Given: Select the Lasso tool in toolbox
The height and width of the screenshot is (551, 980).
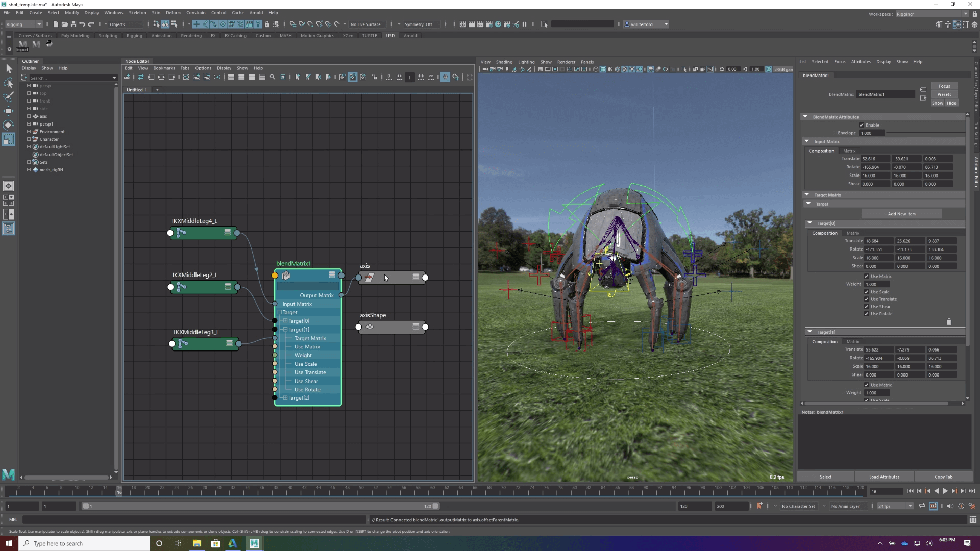Looking at the screenshot, I should [9, 83].
